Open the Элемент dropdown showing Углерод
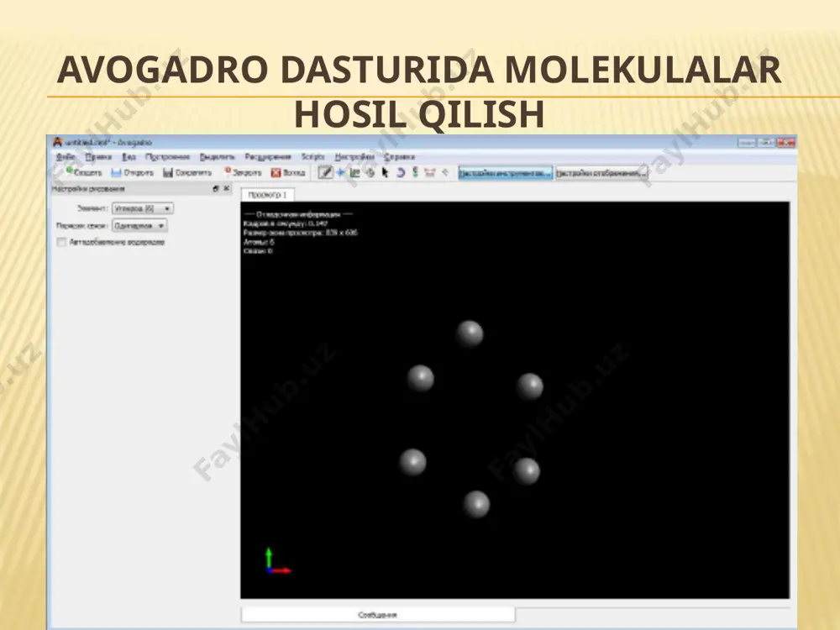The image size is (840, 630). [143, 208]
